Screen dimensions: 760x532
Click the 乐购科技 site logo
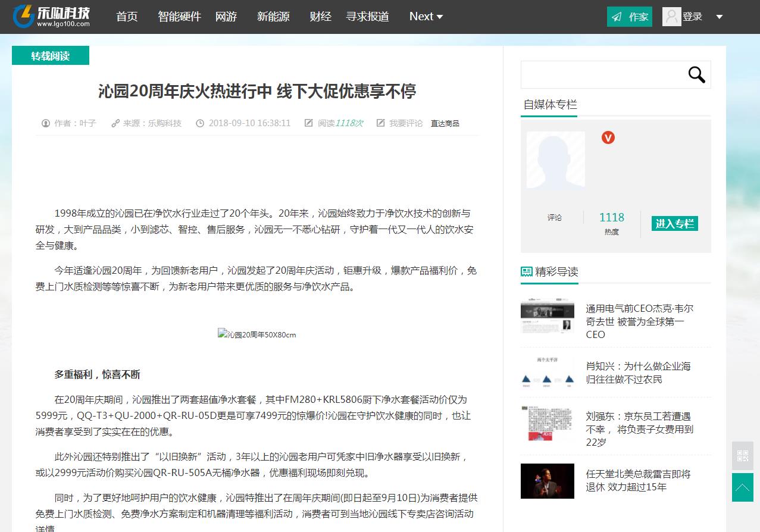(x=52, y=17)
